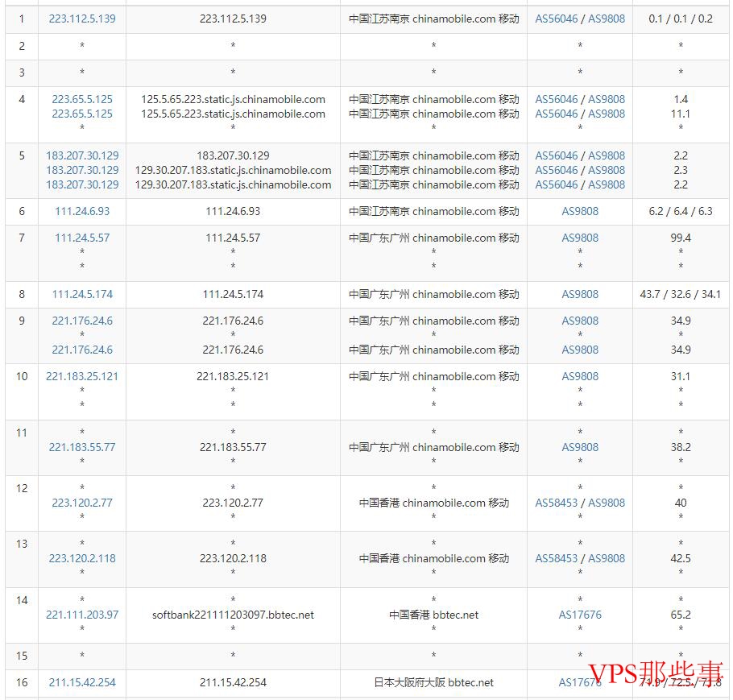Open IP link 223.112.5.139 in hop 1
Image resolution: width=733 pixels, height=700 pixels.
click(82, 19)
